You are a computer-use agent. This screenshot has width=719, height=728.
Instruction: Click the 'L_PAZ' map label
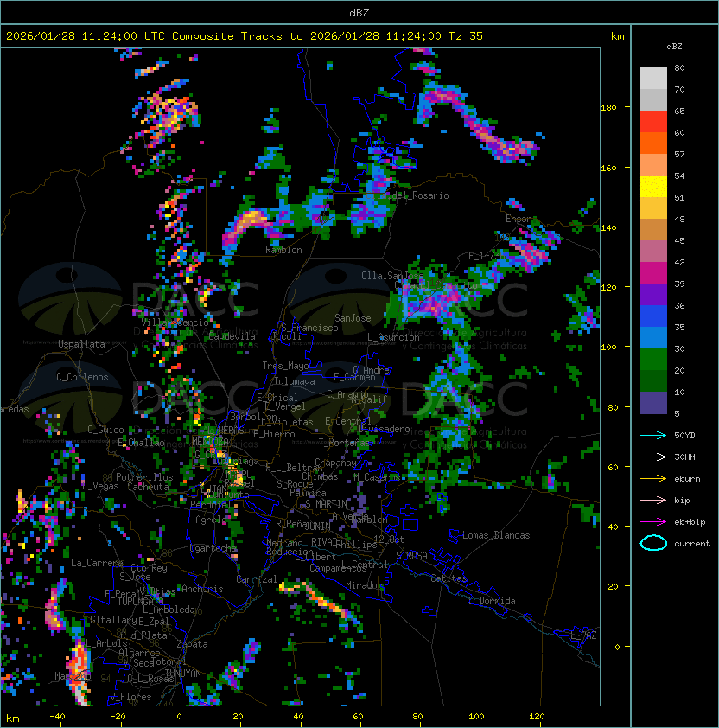(583, 635)
